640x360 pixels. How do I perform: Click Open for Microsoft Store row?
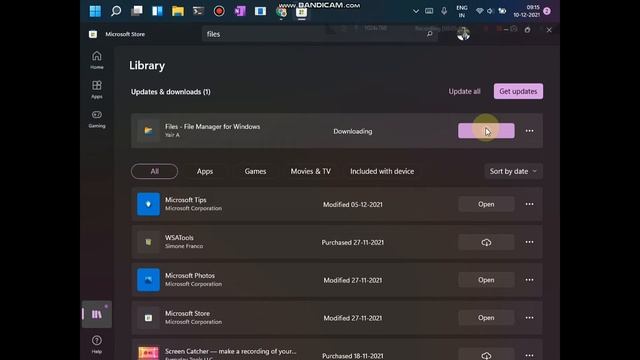486,318
